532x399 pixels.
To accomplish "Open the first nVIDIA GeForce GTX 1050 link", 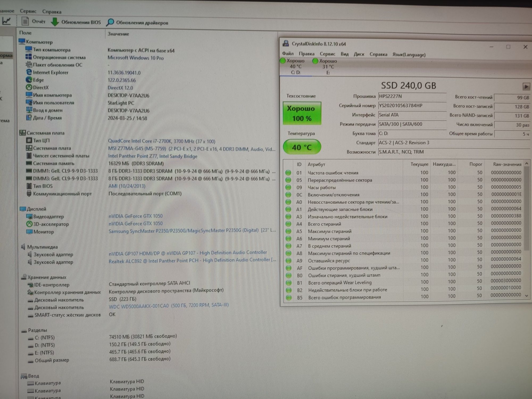I will [135, 216].
